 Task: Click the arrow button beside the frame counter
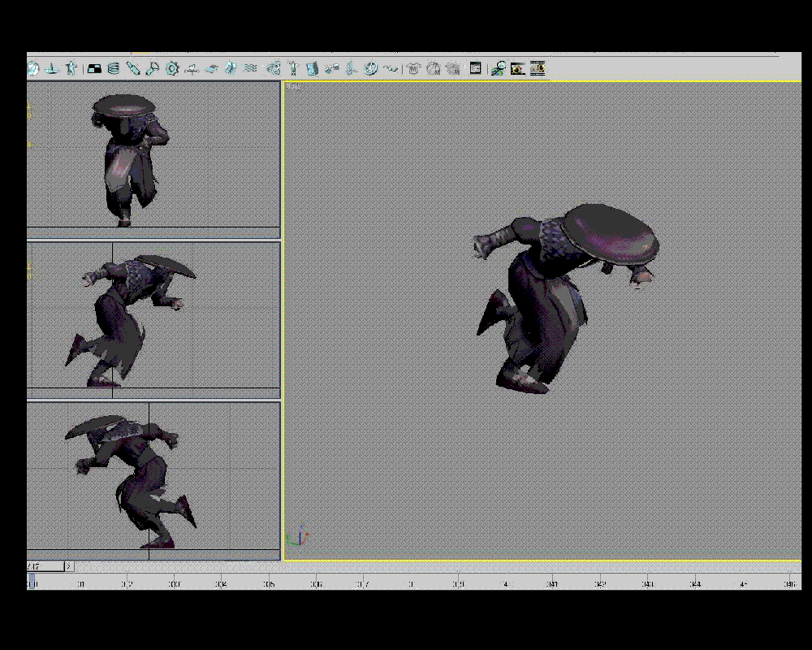[69, 566]
